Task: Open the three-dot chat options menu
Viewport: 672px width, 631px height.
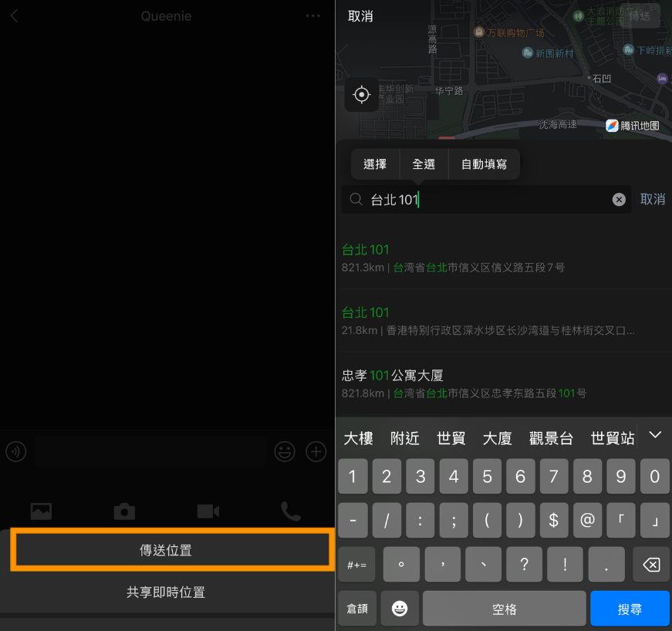Action: click(312, 16)
